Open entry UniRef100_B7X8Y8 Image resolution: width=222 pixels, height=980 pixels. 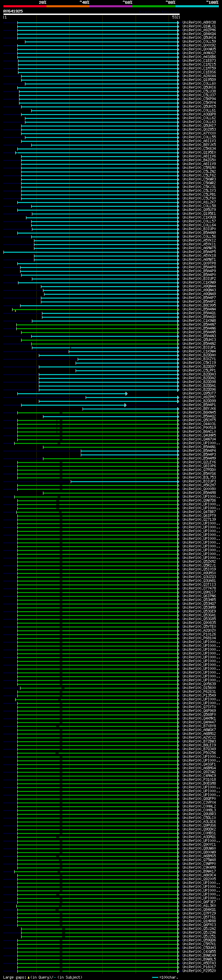point(199,726)
